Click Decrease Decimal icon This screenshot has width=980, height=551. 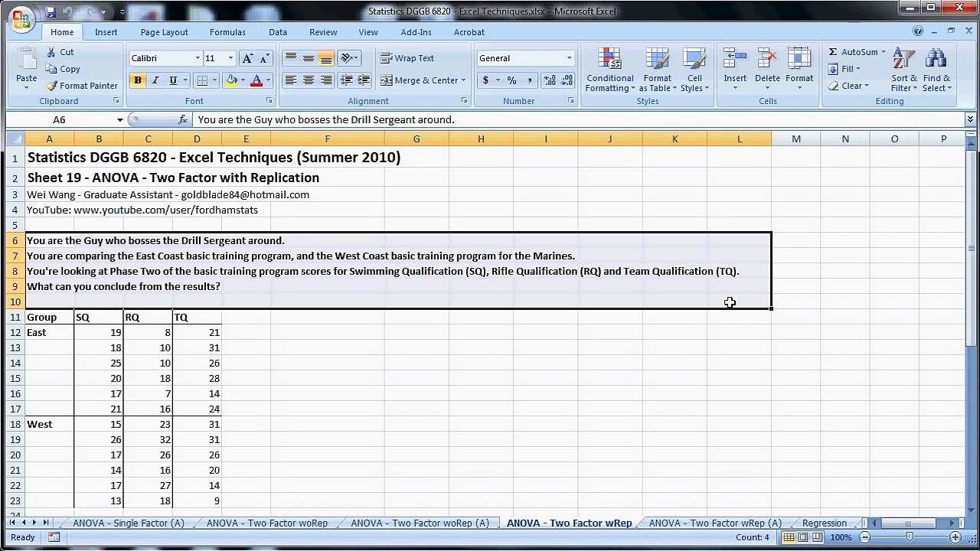click(x=567, y=80)
